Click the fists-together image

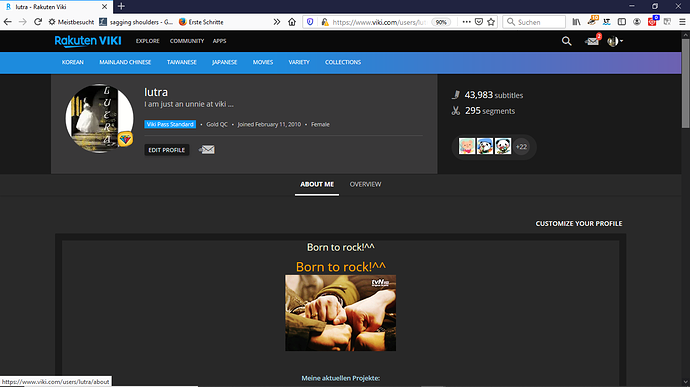341,313
